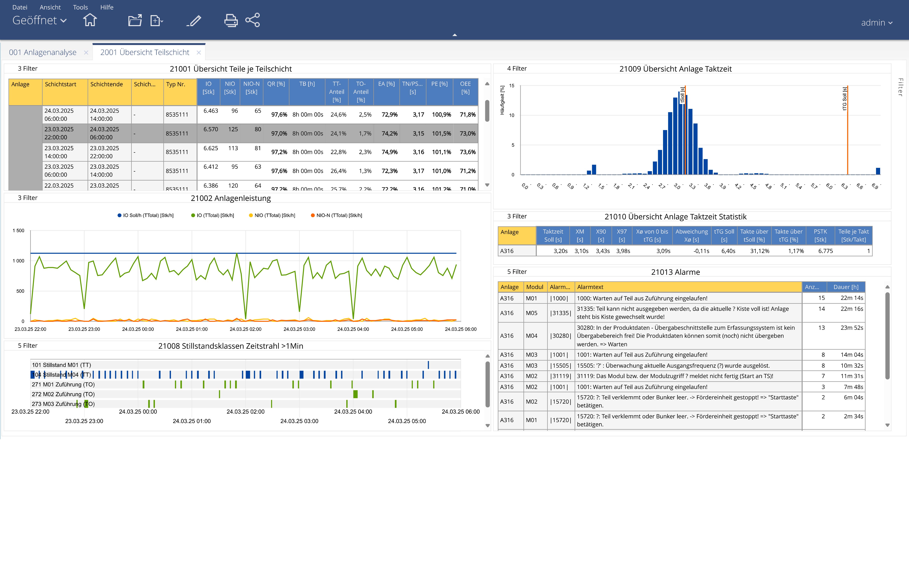Viewport: 909px width, 588px height.
Task: Click the 101 Stillstand M01 (TT) row
Action: [x=246, y=365]
